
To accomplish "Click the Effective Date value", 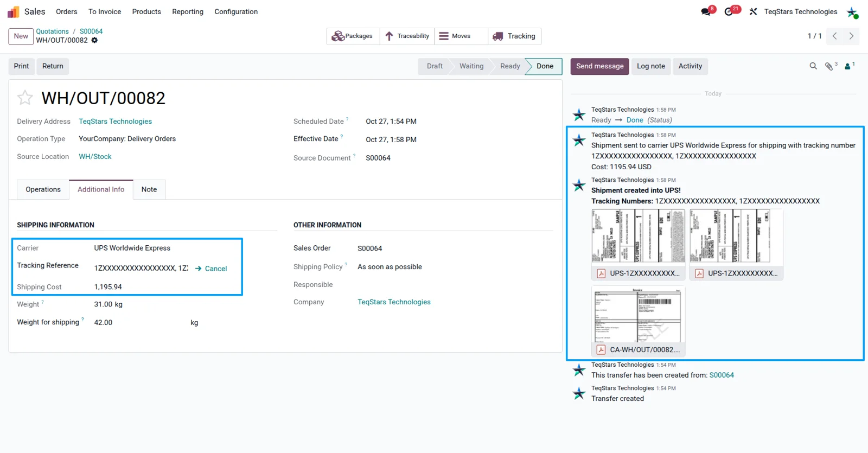I will [x=391, y=139].
